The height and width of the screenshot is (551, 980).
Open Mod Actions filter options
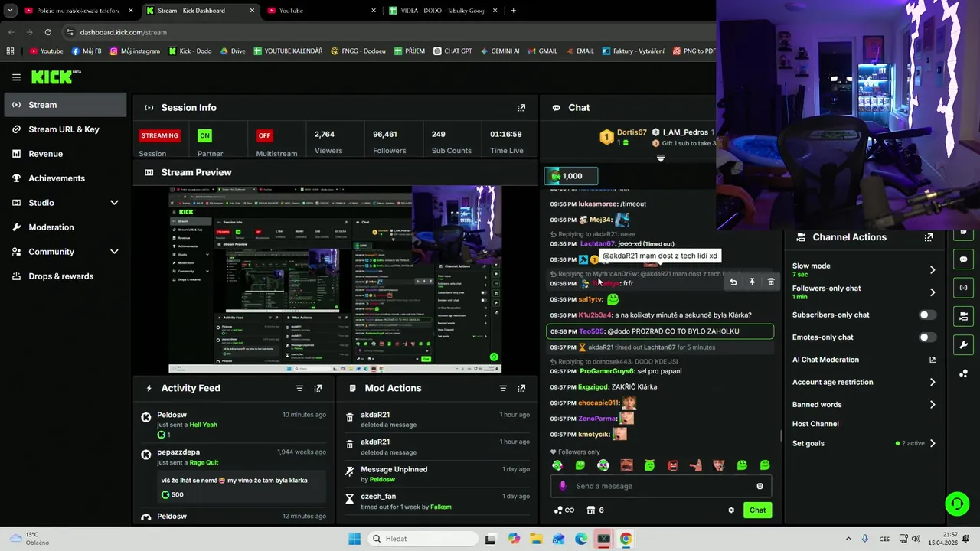[x=503, y=388]
